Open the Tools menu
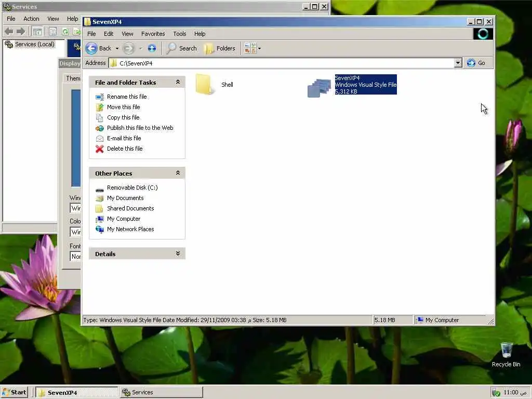Screen dimensions: 532x399 (x=179, y=34)
